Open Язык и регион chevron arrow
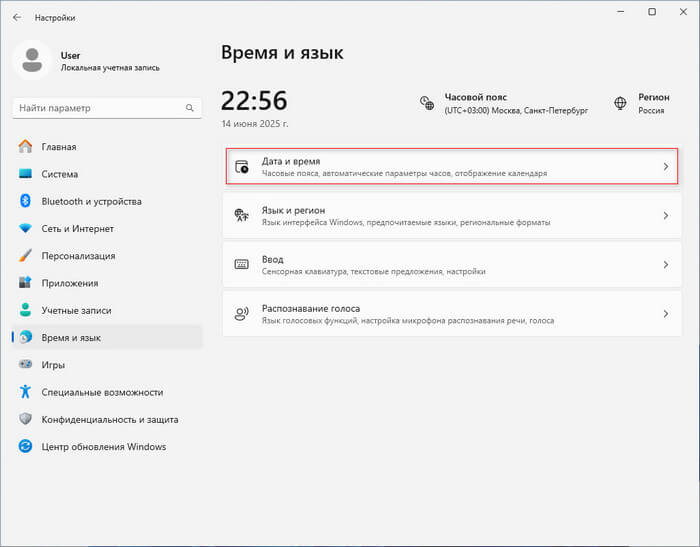The height and width of the screenshot is (547, 700). tap(666, 216)
